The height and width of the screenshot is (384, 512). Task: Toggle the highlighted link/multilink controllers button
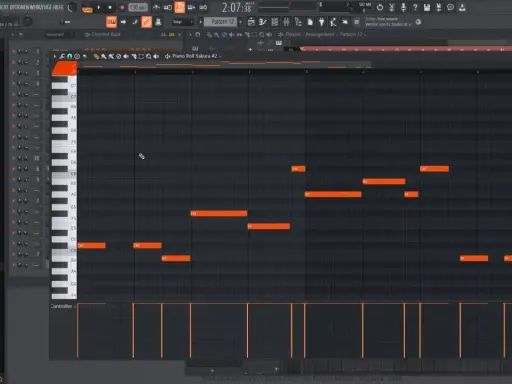pyautogui.click(x=146, y=22)
